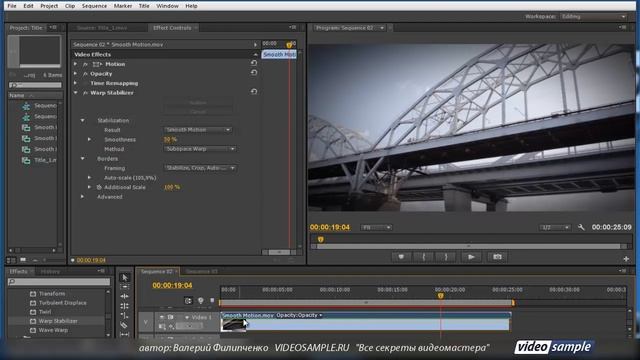The height and width of the screenshot is (360, 640).
Task: Expand the Opacity effect properties
Action: pyautogui.click(x=76, y=74)
